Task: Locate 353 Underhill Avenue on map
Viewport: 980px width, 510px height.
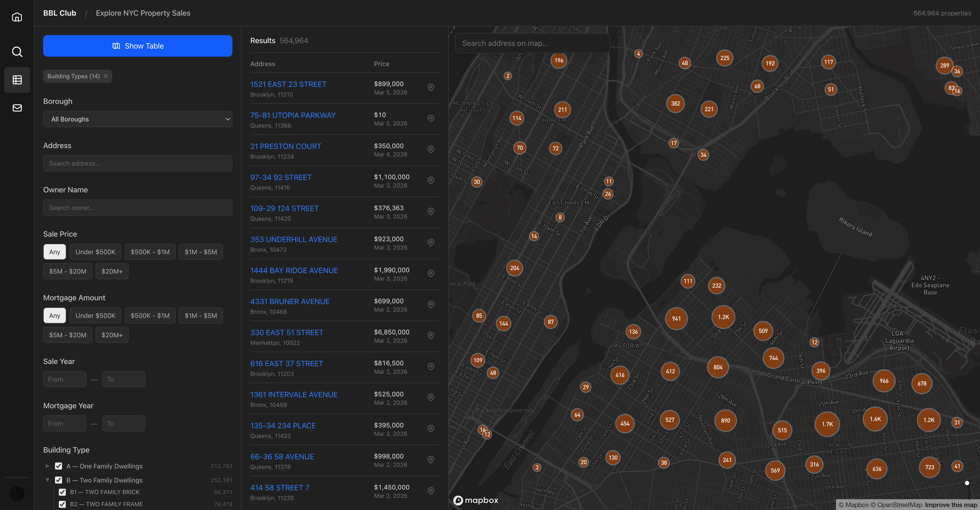Action: pyautogui.click(x=431, y=242)
